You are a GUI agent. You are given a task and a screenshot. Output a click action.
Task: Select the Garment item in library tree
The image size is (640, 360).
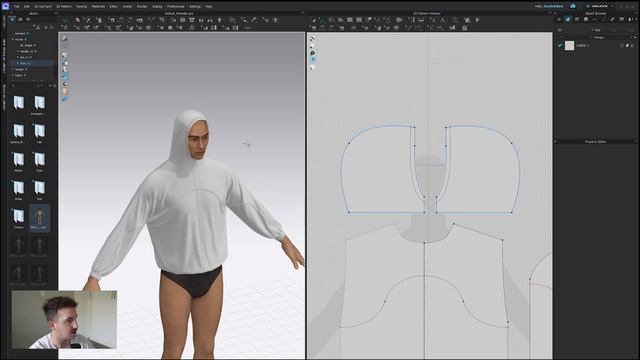tap(21, 33)
